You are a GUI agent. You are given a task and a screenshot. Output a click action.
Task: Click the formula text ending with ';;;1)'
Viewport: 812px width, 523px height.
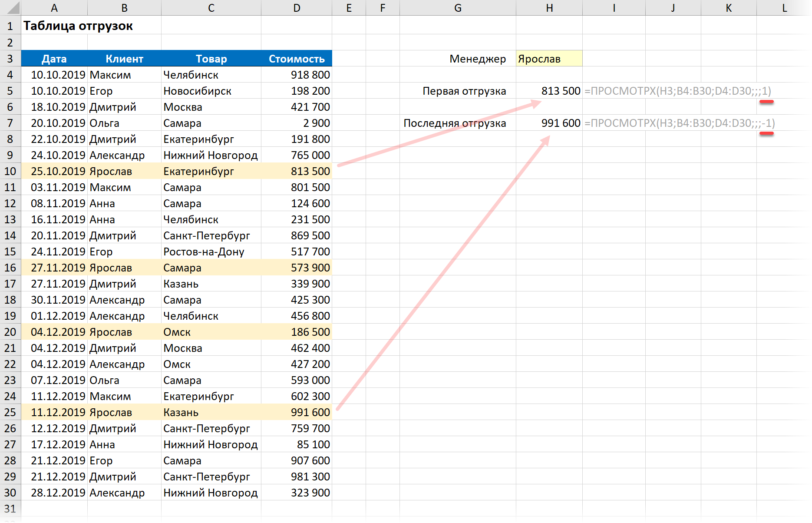tap(678, 91)
